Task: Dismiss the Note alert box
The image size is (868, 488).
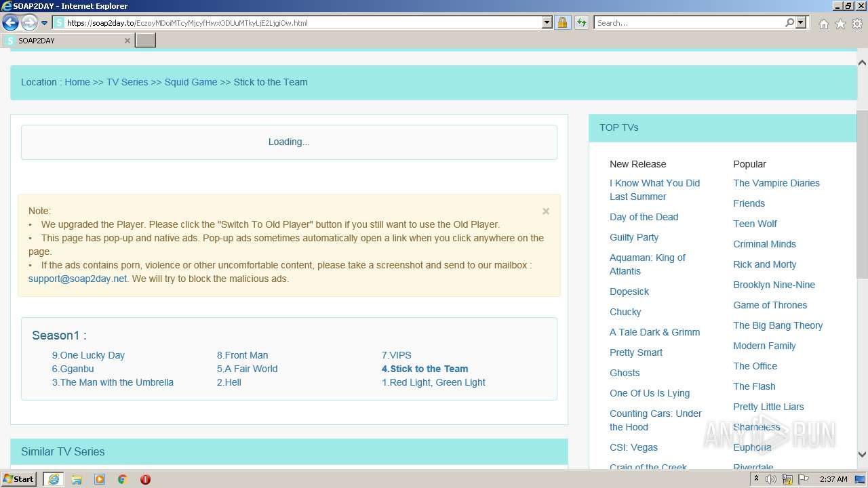Action: coord(546,211)
